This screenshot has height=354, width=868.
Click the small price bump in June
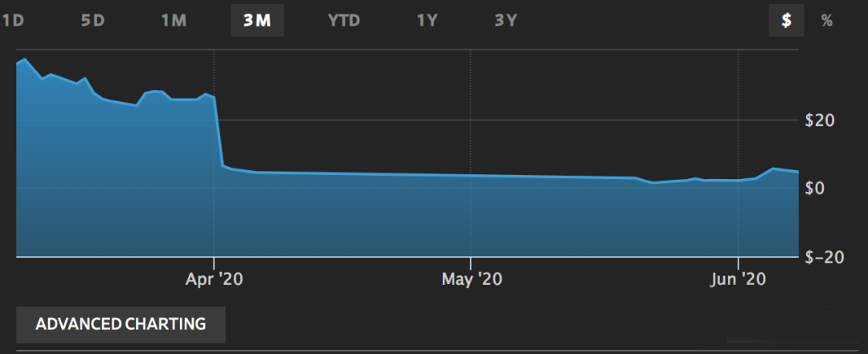coord(773,169)
